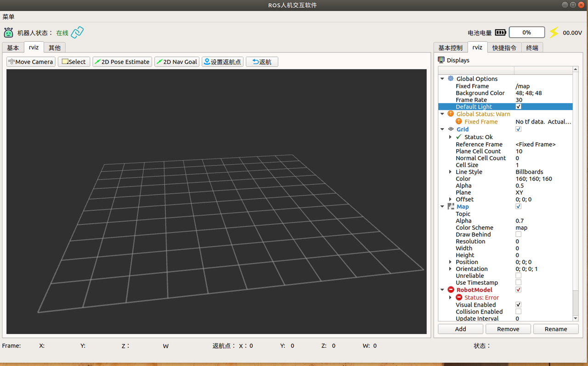Expand the Line Style row

[x=451, y=172]
